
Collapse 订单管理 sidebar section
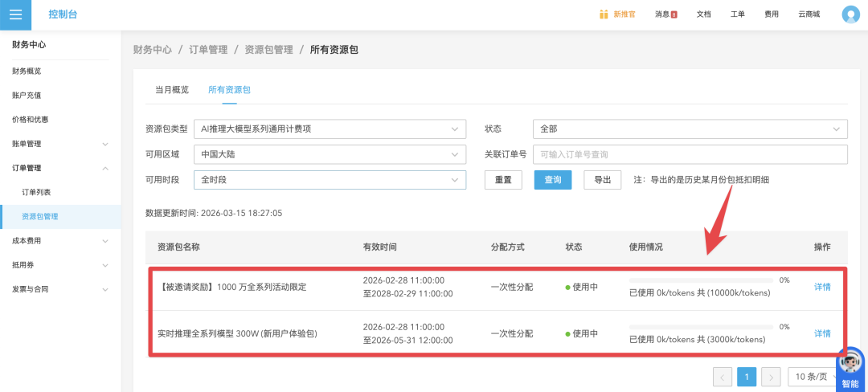pyautogui.click(x=60, y=168)
